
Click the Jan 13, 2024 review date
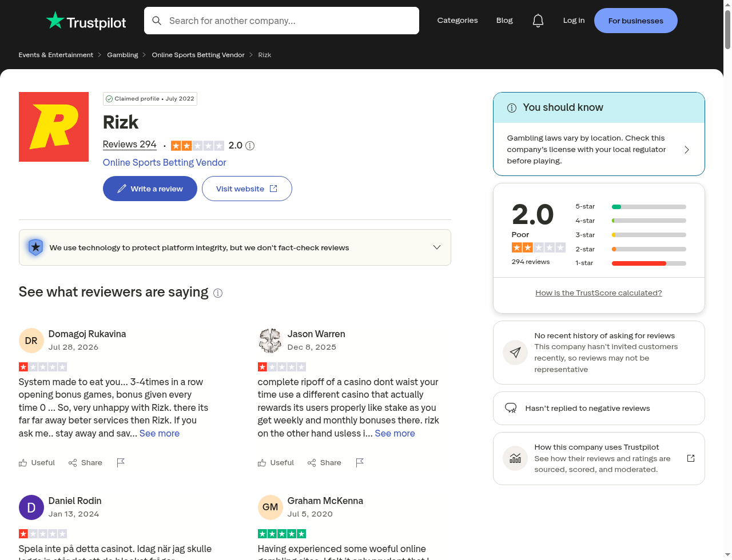click(74, 514)
